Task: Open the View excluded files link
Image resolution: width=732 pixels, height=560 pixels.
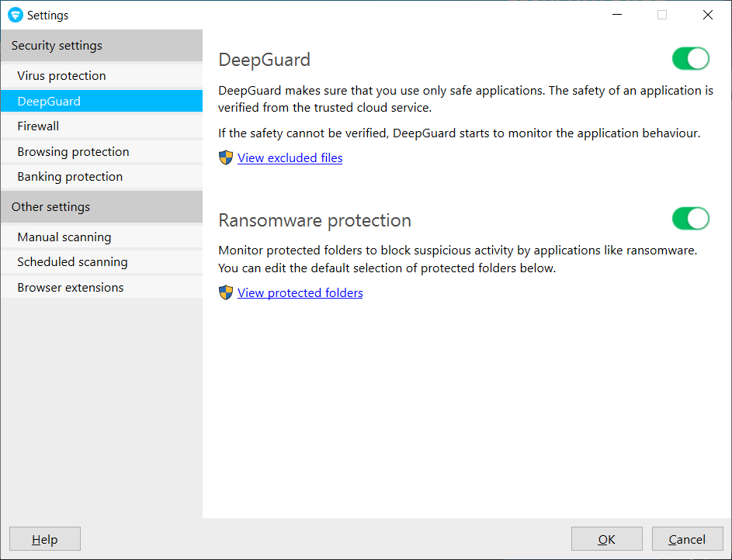Action: [x=290, y=157]
